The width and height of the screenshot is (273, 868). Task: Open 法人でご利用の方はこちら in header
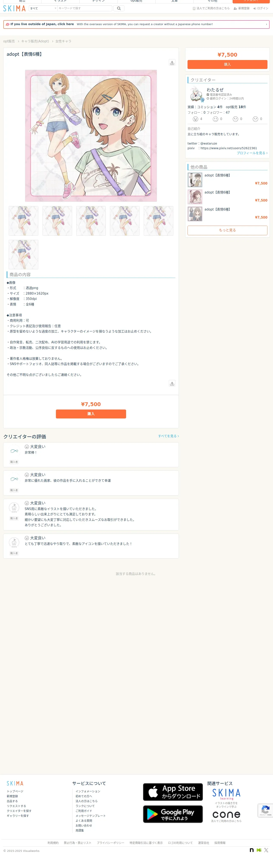coord(211,9)
